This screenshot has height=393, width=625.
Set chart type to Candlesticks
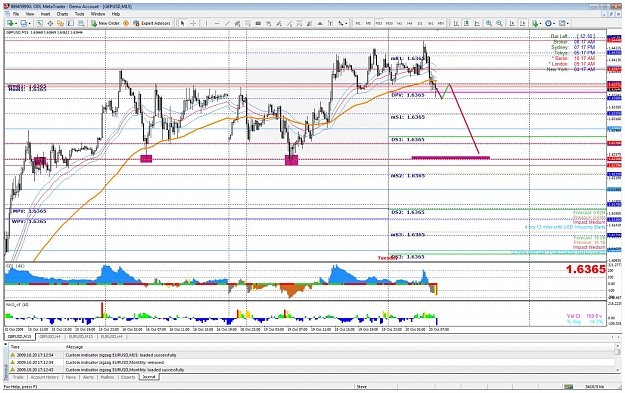(466, 23)
